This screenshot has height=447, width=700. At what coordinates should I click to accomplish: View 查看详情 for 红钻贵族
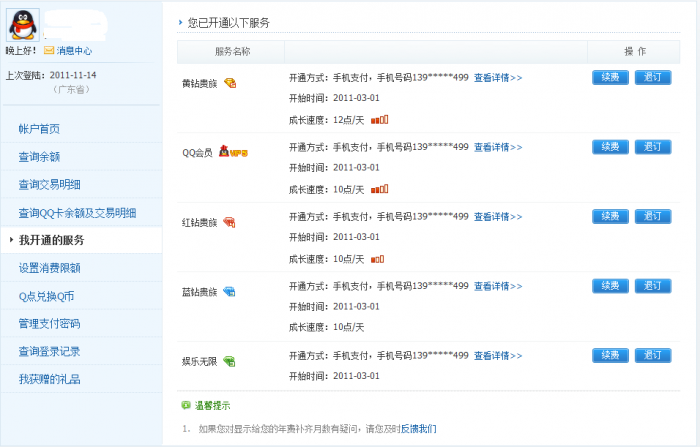click(498, 217)
